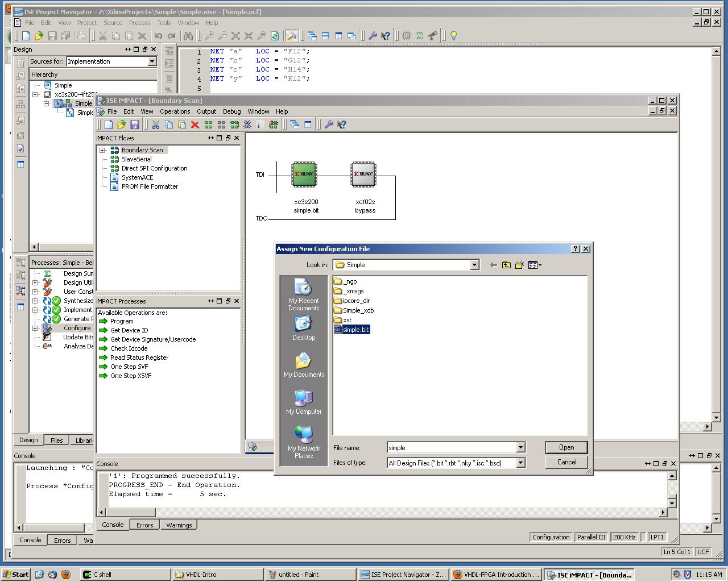Select simple.bit file in list
This screenshot has width=728, height=582.
[x=351, y=330]
